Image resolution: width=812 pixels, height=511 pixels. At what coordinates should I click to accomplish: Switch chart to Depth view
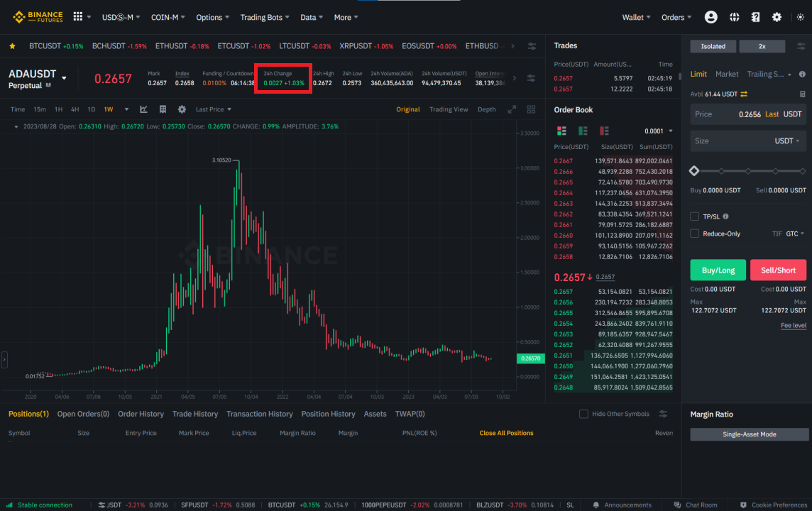click(486, 109)
